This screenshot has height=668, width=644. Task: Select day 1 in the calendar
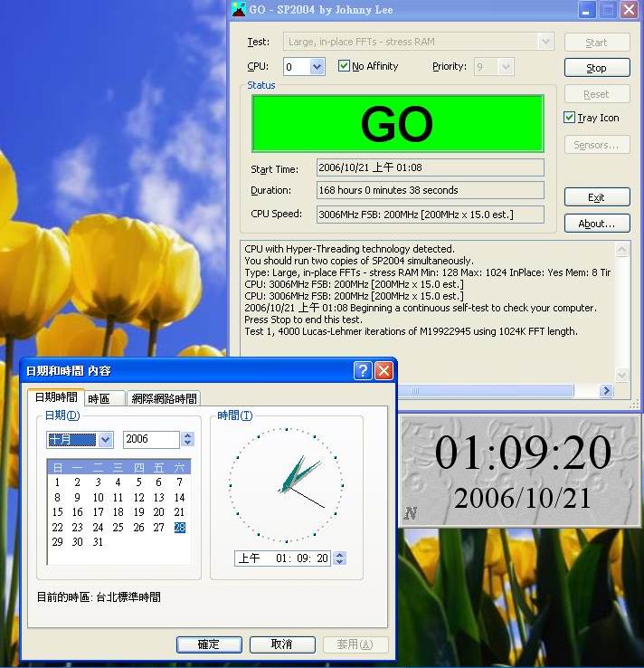point(57,482)
